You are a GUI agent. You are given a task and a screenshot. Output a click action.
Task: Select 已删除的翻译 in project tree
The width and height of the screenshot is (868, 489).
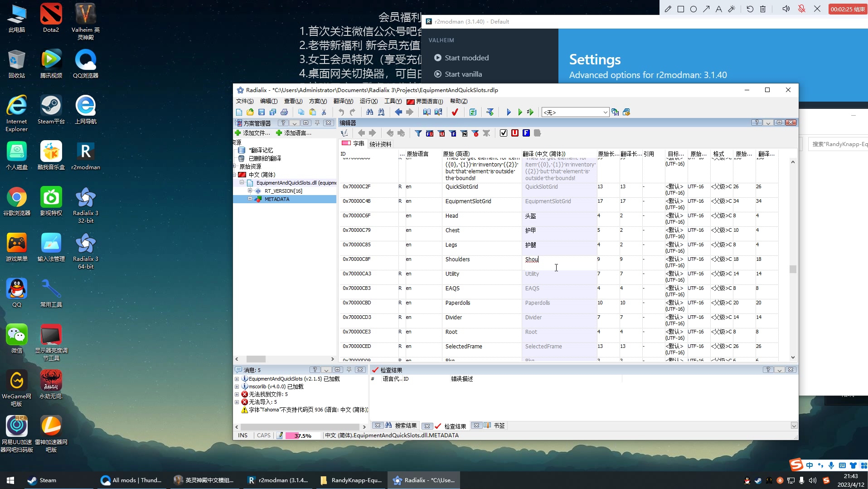[x=265, y=158]
